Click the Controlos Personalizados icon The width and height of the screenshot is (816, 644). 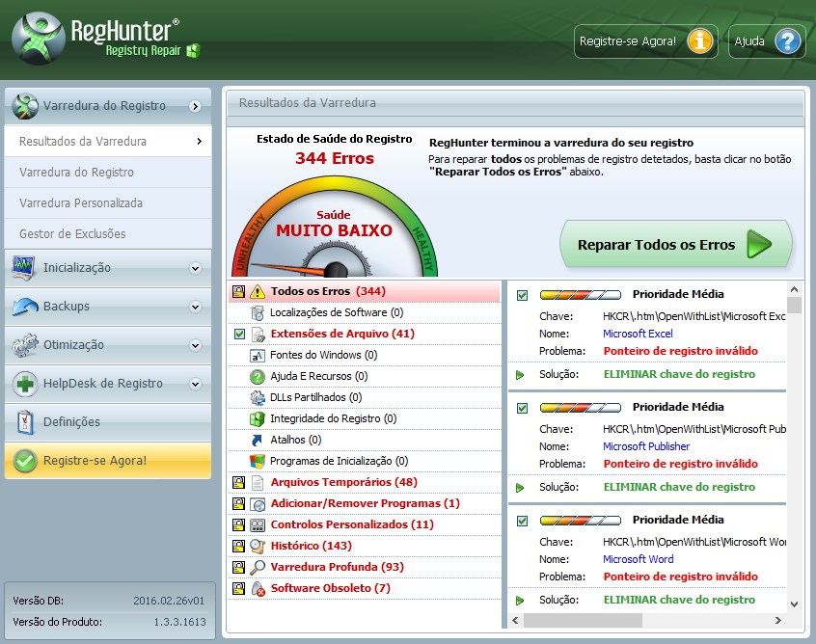(258, 525)
